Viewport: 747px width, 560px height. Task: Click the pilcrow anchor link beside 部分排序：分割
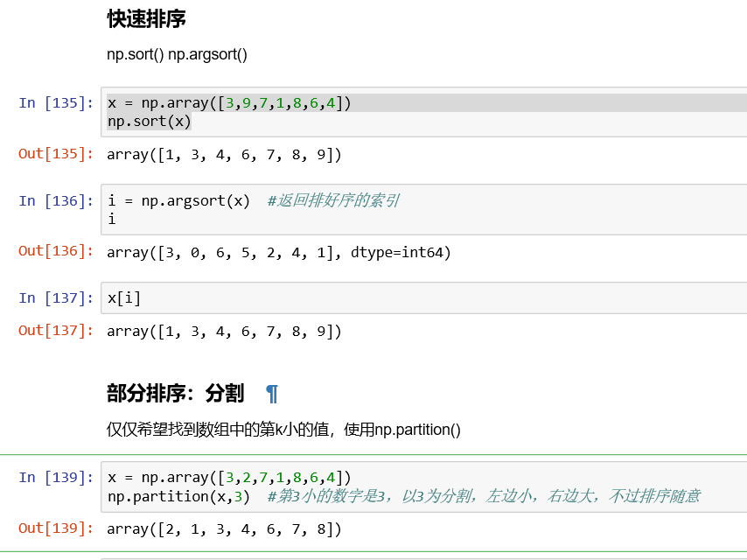pos(272,394)
